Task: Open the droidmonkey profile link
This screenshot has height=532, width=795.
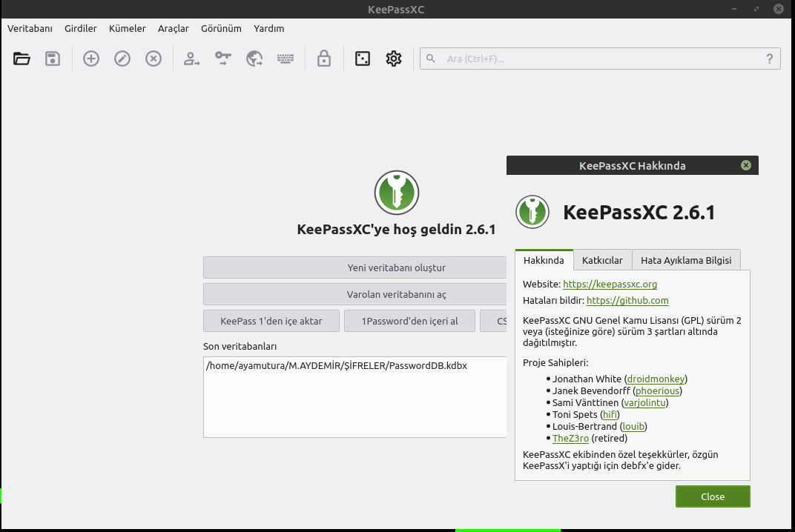Action: (656, 379)
